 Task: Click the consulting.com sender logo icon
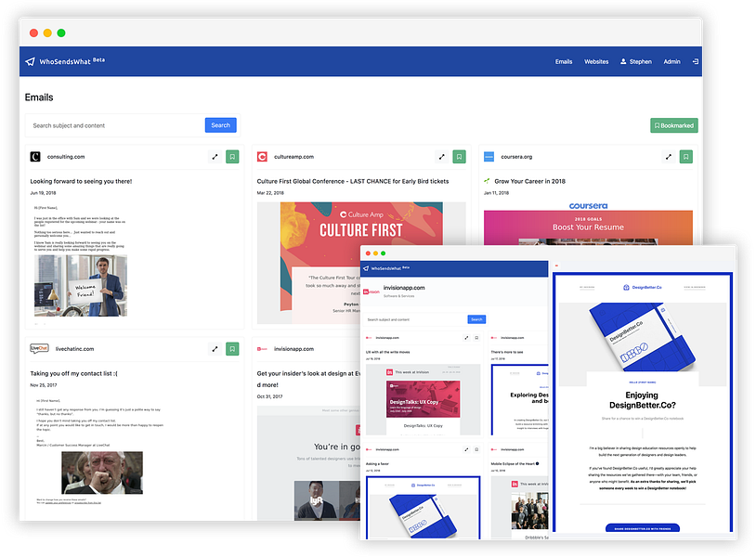[x=35, y=157]
